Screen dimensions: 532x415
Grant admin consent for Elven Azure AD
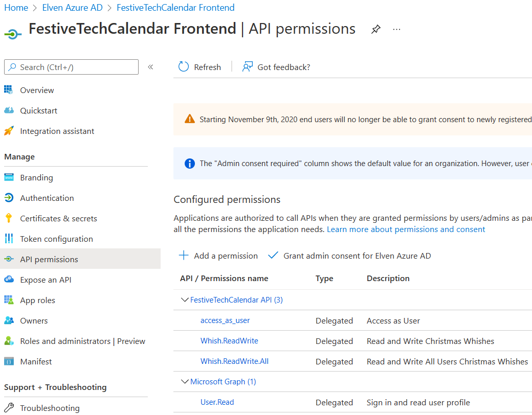tap(349, 256)
